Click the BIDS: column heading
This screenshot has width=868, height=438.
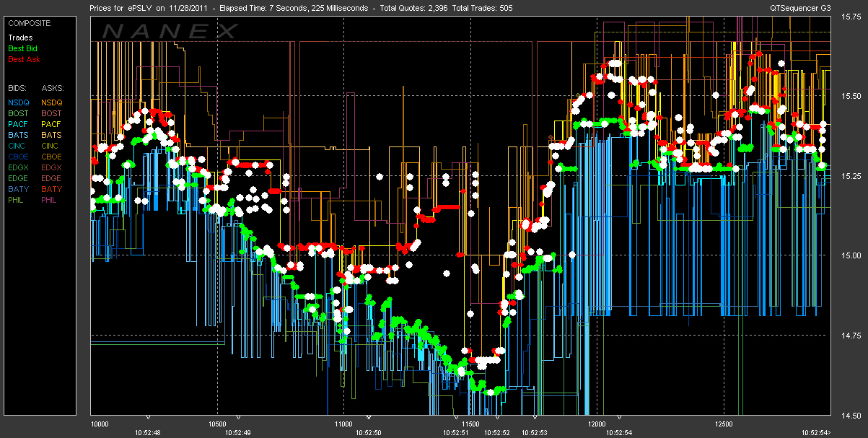tap(17, 87)
